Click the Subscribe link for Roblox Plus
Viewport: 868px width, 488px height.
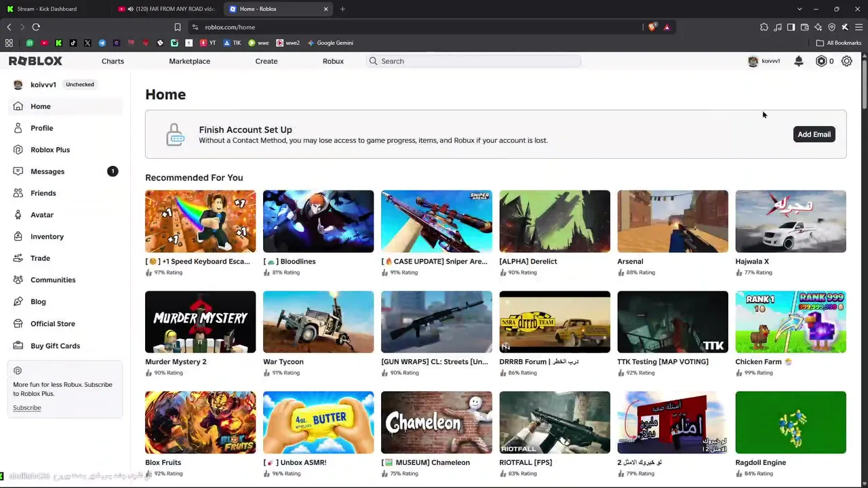tap(27, 407)
